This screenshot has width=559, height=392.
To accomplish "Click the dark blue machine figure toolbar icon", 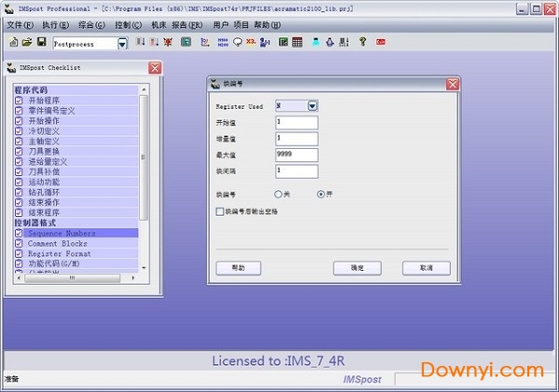I will [330, 42].
